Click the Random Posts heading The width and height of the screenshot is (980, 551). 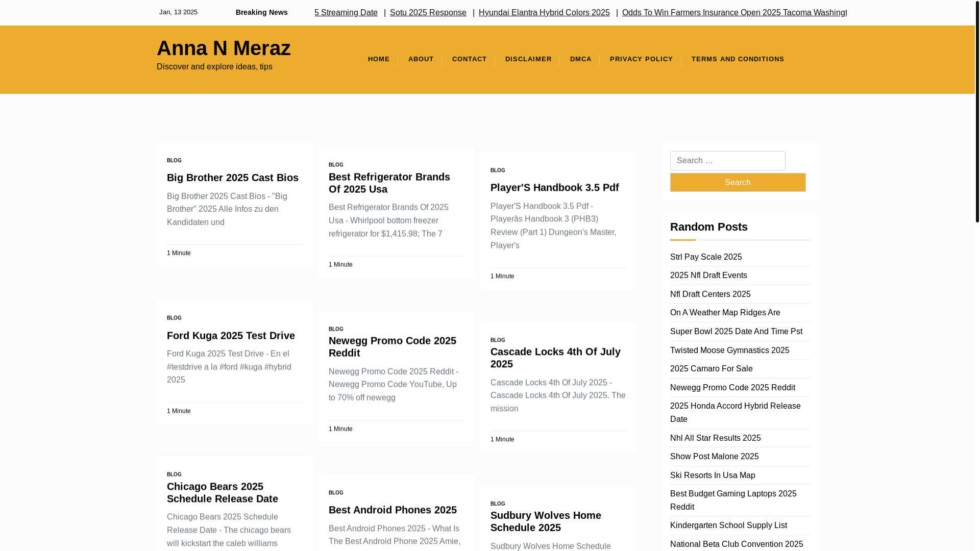point(708,227)
